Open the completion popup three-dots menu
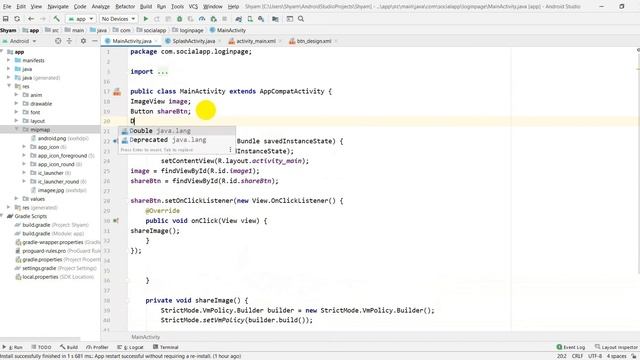The image size is (640, 360). (230, 150)
